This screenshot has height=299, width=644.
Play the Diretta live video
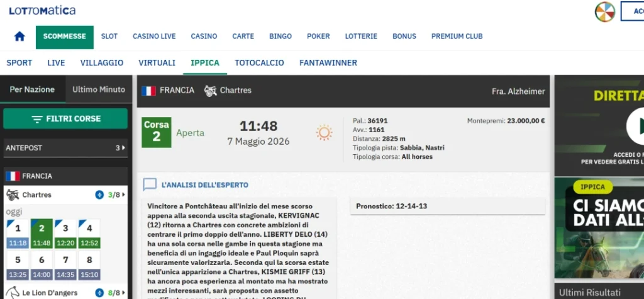pos(636,127)
